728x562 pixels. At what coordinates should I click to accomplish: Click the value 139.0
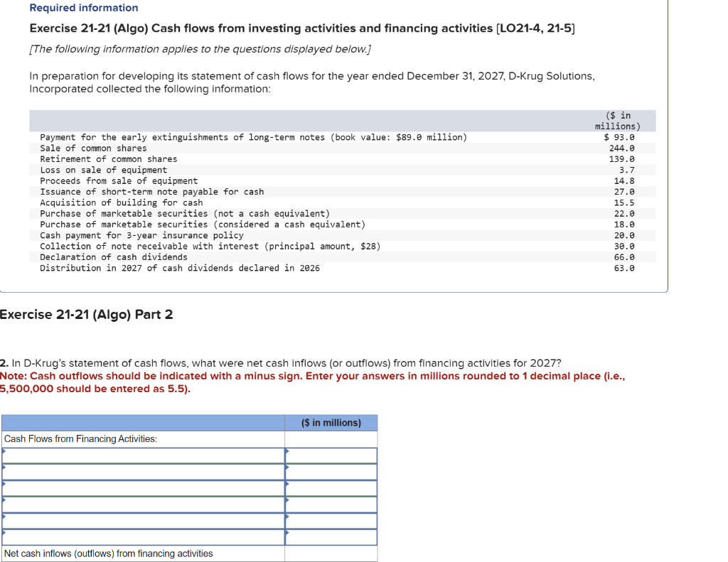pos(622,159)
